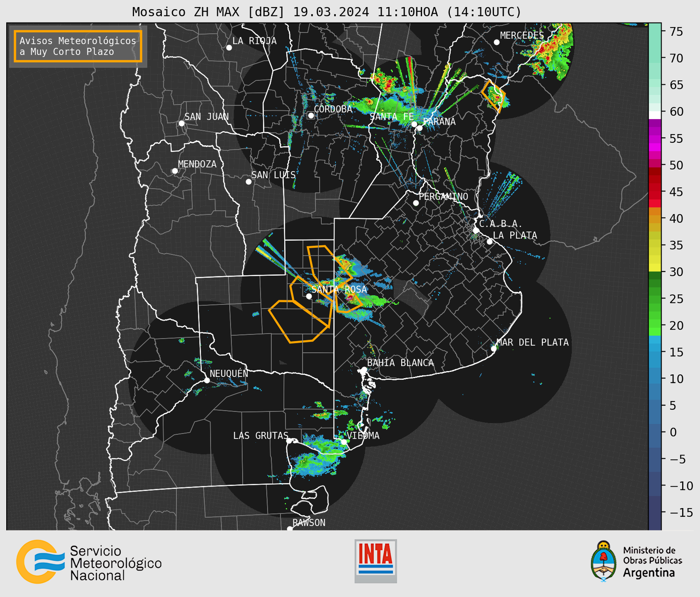Click the Avisos Meteorológicos a Muy Corto Plazo legend box
700x597 pixels.
click(x=78, y=46)
